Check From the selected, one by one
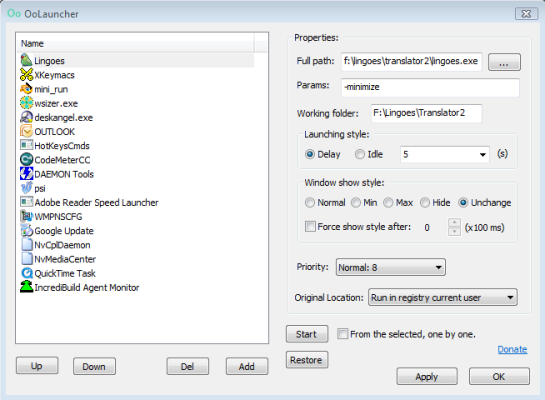Viewport: 545px width, 400px height. [342, 334]
